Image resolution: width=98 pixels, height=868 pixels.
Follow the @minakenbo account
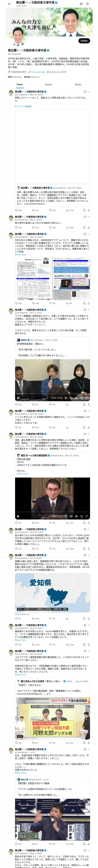pyautogui.click(x=84, y=41)
